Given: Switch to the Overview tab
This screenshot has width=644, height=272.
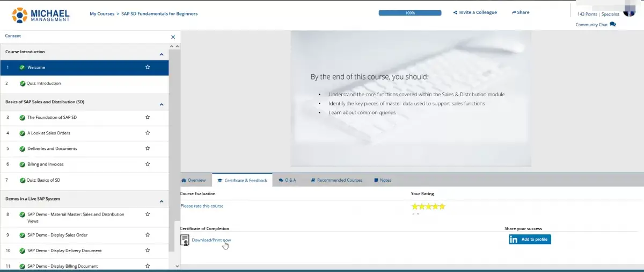Looking at the screenshot, I should (x=194, y=180).
